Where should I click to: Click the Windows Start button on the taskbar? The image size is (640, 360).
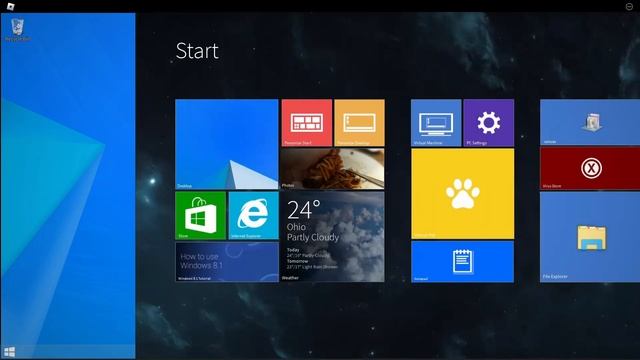click(x=9, y=352)
